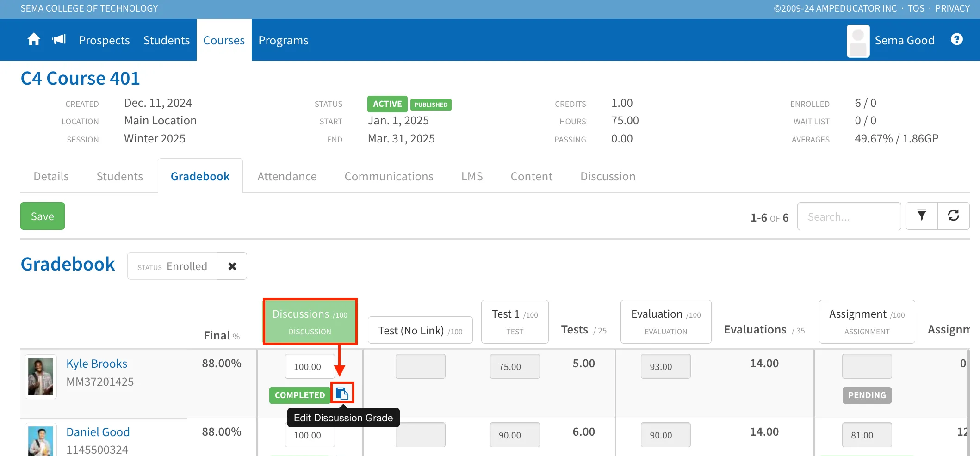Click Daniel Good Assignment grade 81.00

pyautogui.click(x=867, y=435)
